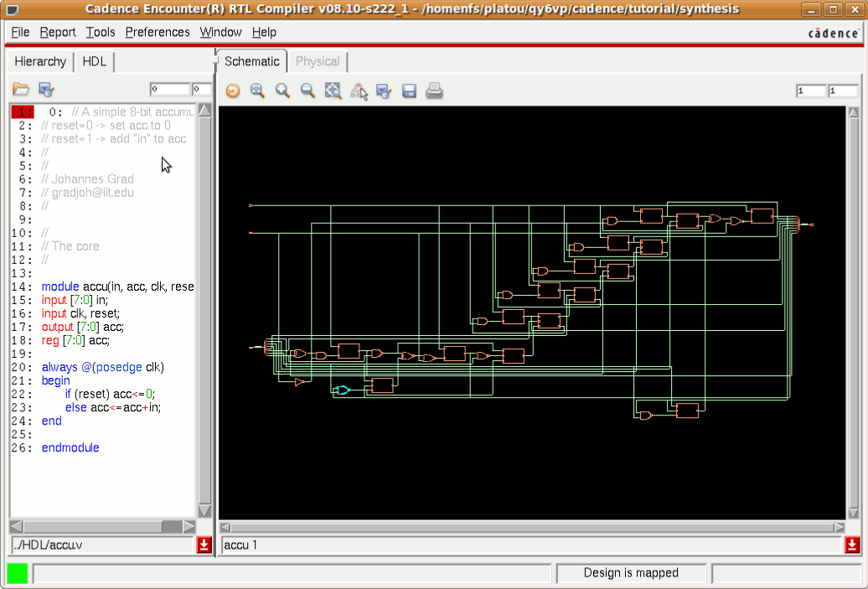Zoom in on the schematic
This screenshot has width=868, height=589.
[283, 90]
